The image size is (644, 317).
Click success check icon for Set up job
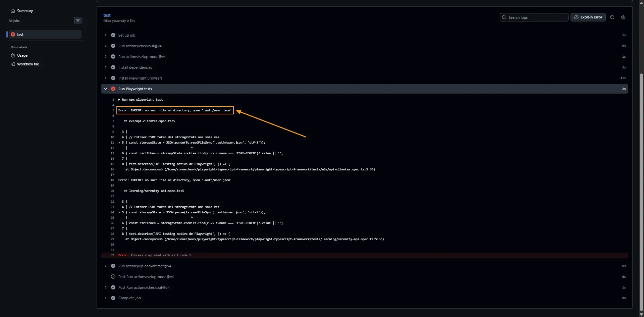pos(113,35)
